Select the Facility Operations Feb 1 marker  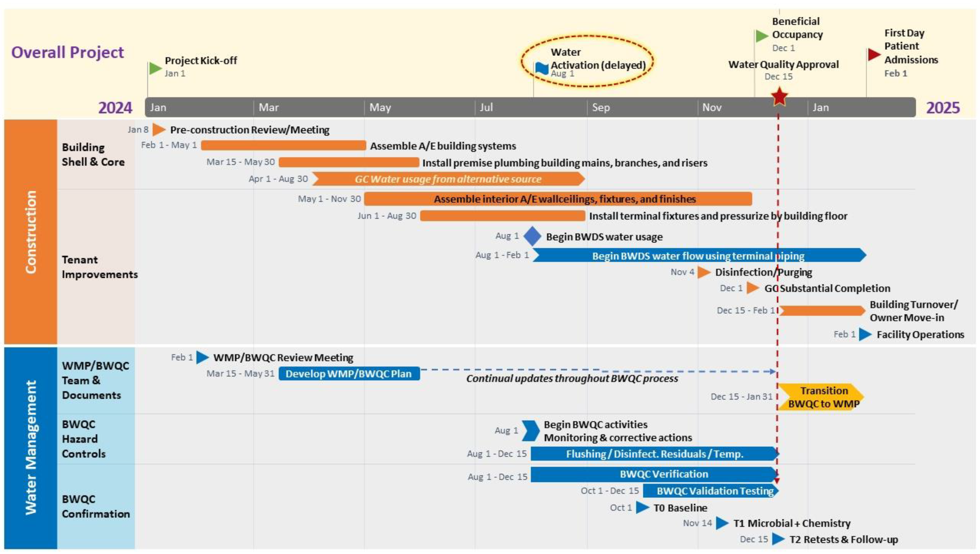(x=865, y=334)
